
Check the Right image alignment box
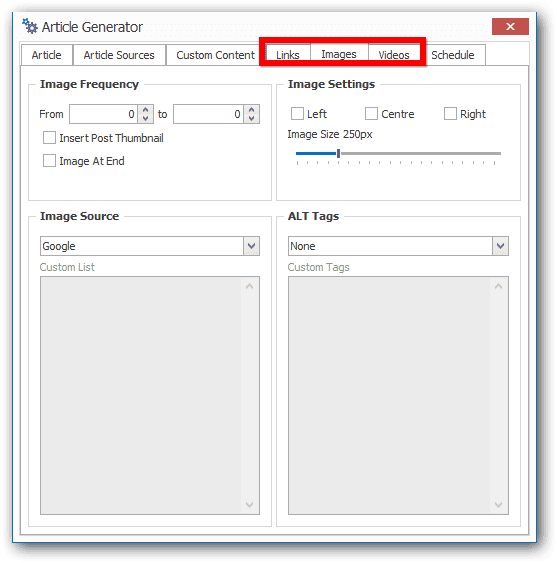[x=450, y=113]
